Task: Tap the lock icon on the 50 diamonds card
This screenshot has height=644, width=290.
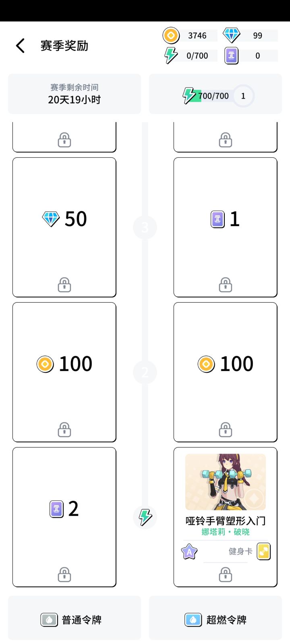Action: (64, 285)
